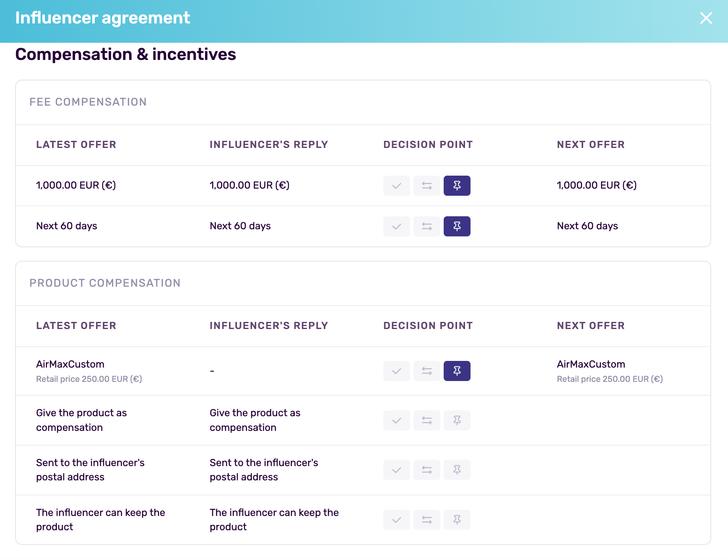This screenshot has width=728, height=560.
Task: Counter-offer the Next 60 days term
Action: pyautogui.click(x=426, y=226)
